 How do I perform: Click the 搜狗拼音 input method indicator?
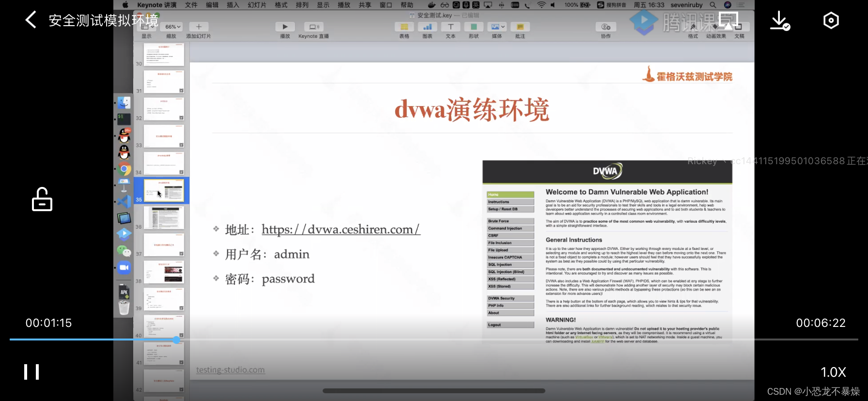tap(612, 5)
